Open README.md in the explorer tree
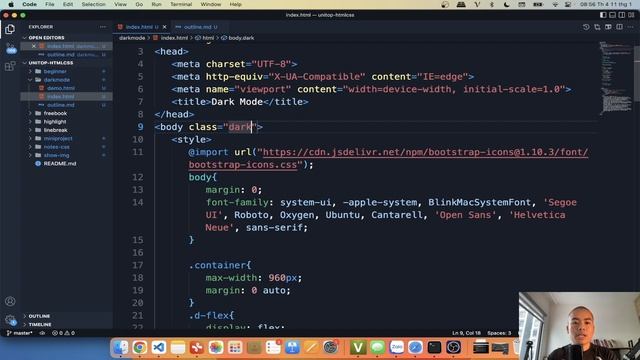640x360 pixels. coord(60,164)
